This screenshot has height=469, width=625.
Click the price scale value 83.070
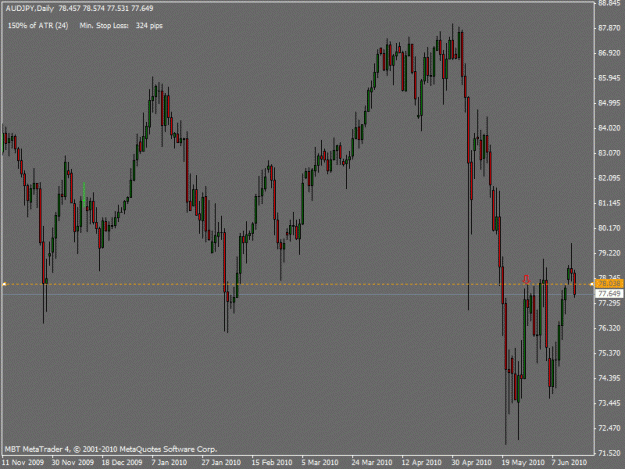(x=609, y=153)
